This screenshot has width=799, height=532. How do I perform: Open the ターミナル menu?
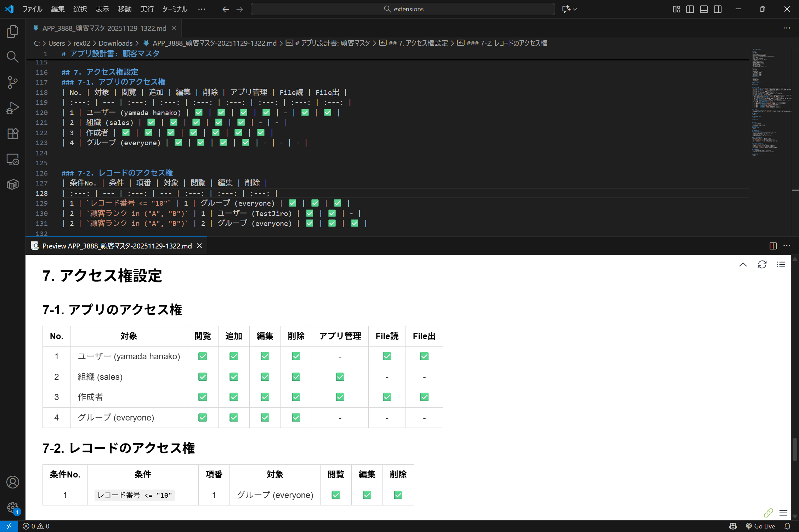point(175,9)
